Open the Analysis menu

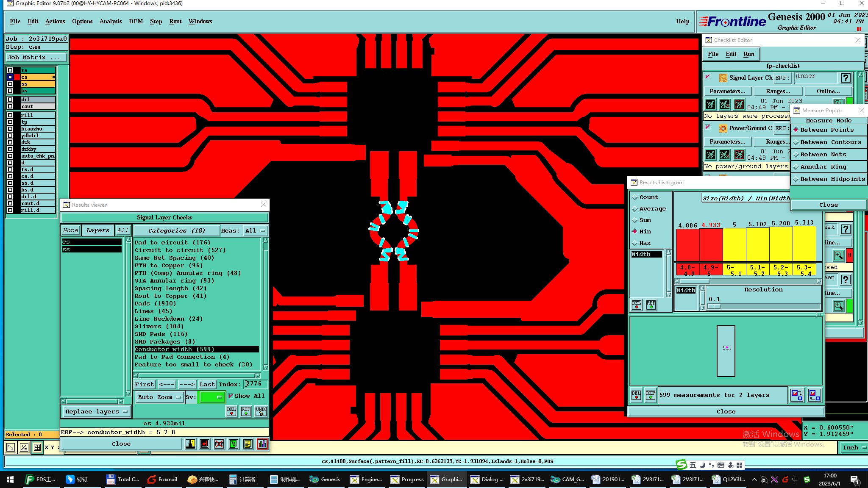pos(110,21)
